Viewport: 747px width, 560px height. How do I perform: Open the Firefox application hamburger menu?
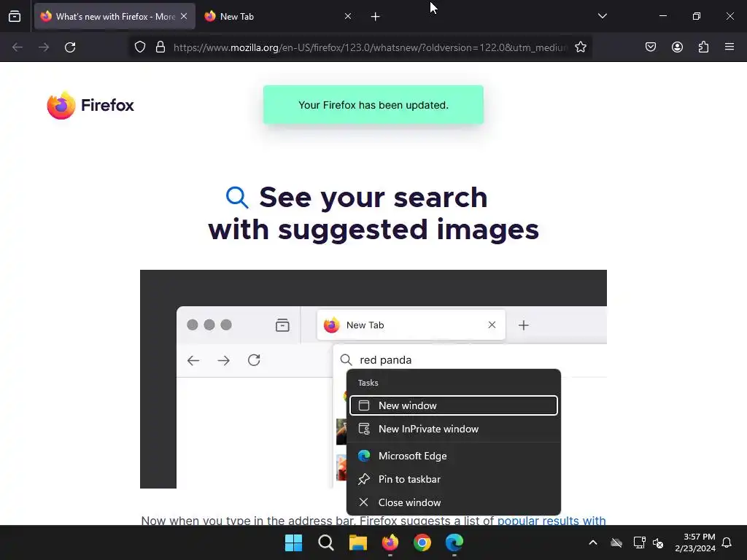point(729,47)
